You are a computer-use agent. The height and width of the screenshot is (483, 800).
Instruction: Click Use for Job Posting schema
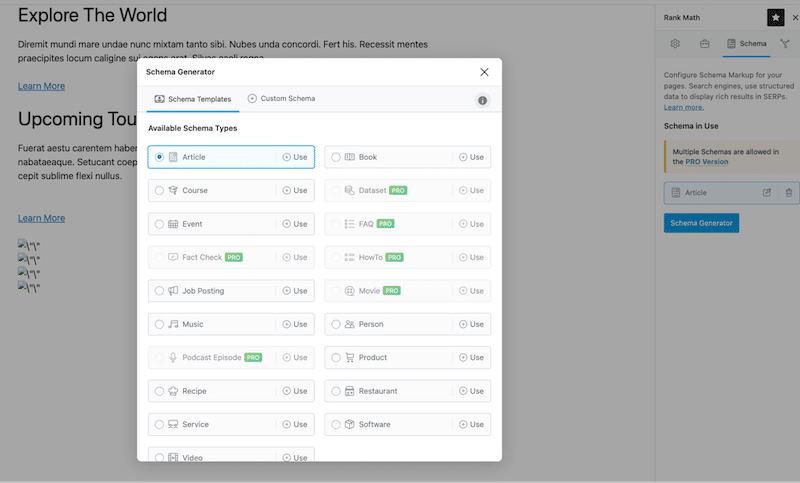295,291
